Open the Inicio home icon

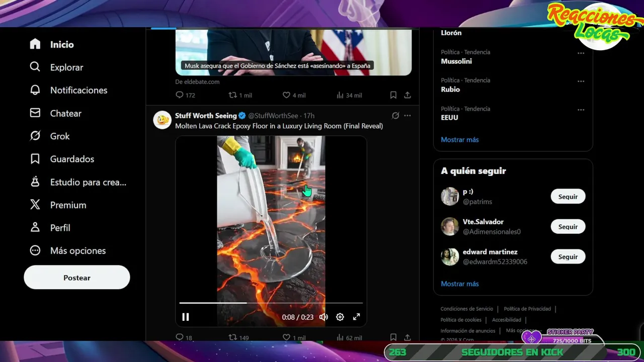(x=35, y=44)
